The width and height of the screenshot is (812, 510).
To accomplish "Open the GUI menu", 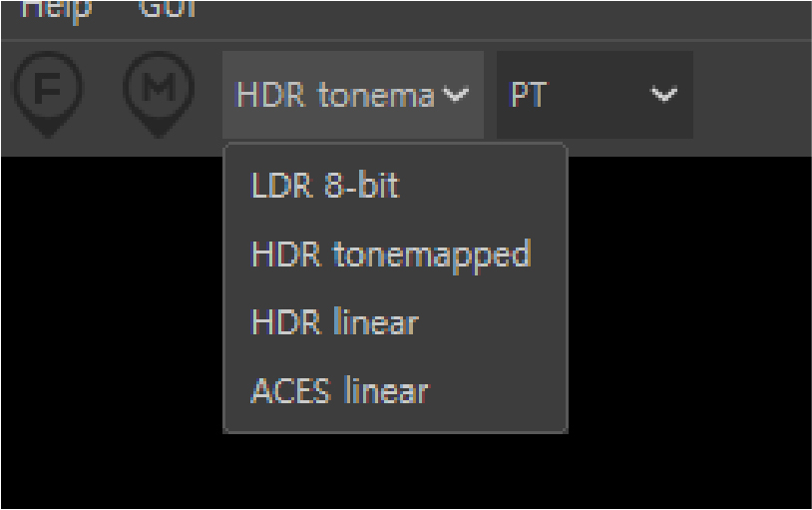I will (x=167, y=8).
